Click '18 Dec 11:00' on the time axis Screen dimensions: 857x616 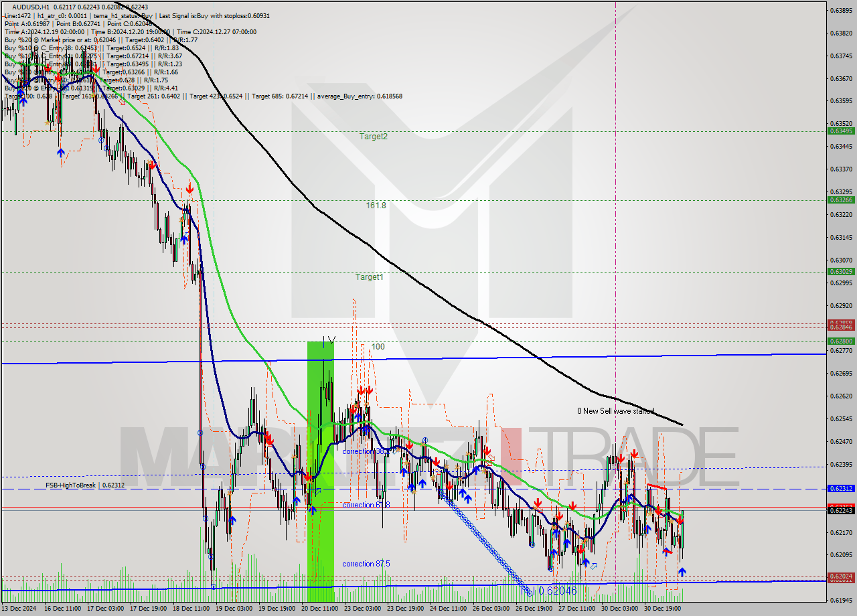coord(190,609)
